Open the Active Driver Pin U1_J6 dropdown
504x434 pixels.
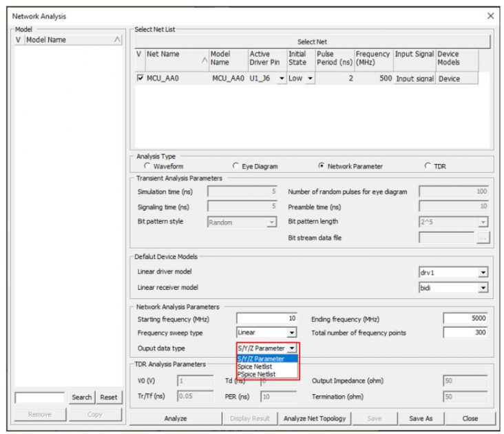[281, 79]
